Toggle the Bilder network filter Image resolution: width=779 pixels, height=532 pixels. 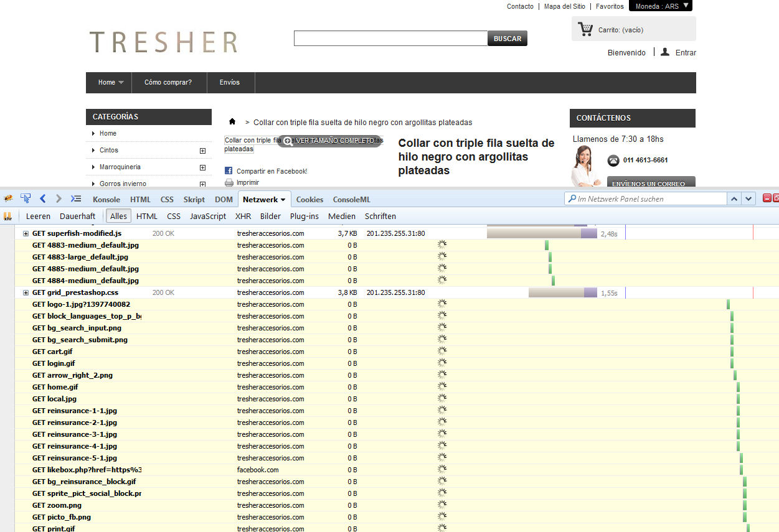click(270, 217)
